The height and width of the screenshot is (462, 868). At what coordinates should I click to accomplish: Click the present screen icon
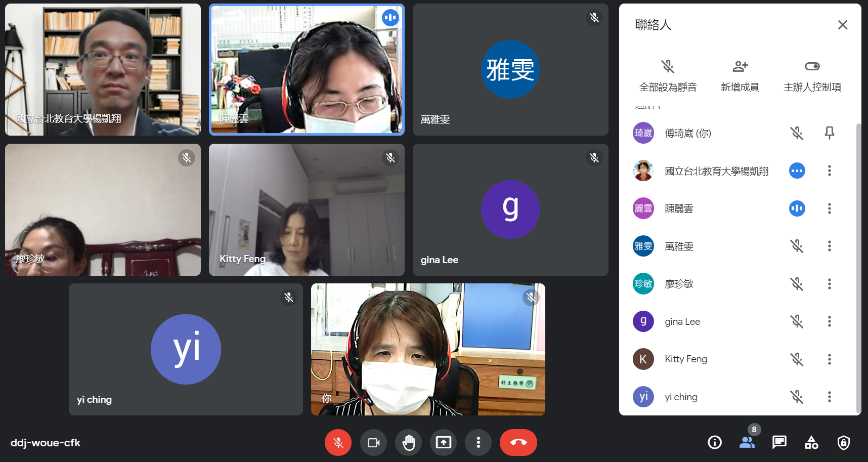click(444, 443)
